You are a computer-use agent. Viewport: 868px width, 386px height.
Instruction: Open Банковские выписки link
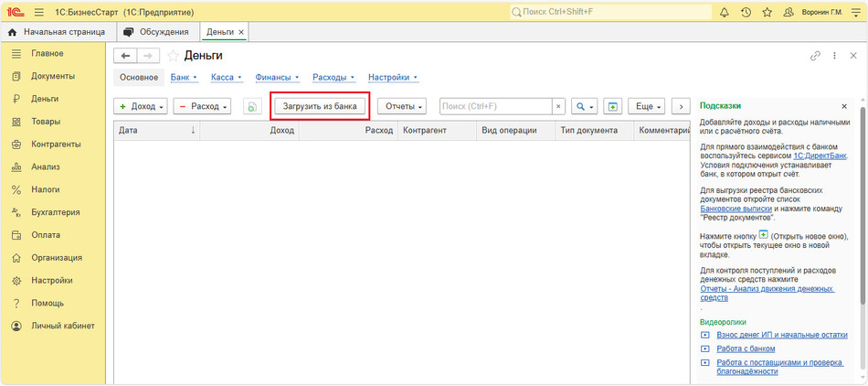(x=736, y=209)
